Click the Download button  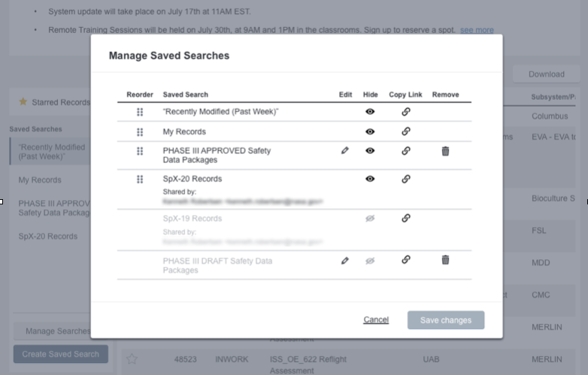tap(546, 74)
